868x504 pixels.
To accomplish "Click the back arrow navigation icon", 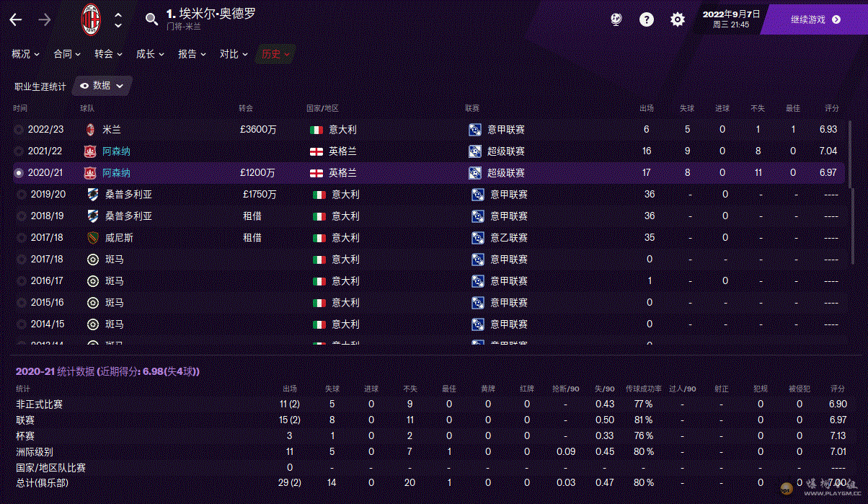I will (16, 19).
